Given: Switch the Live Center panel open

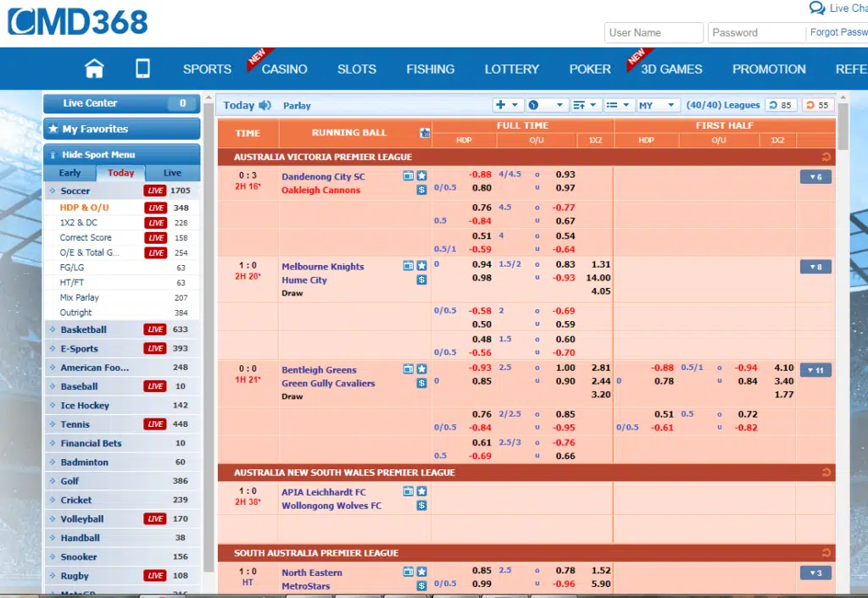Looking at the screenshot, I should (x=102, y=102).
